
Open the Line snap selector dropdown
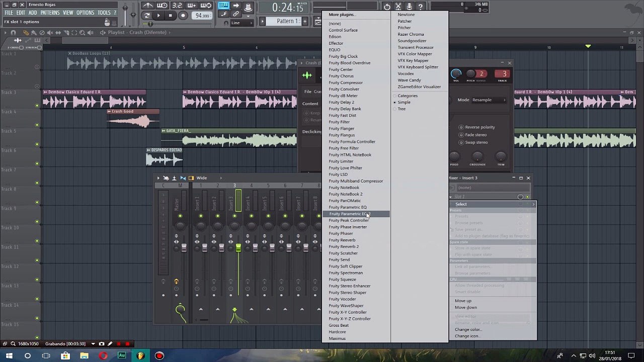click(x=243, y=23)
